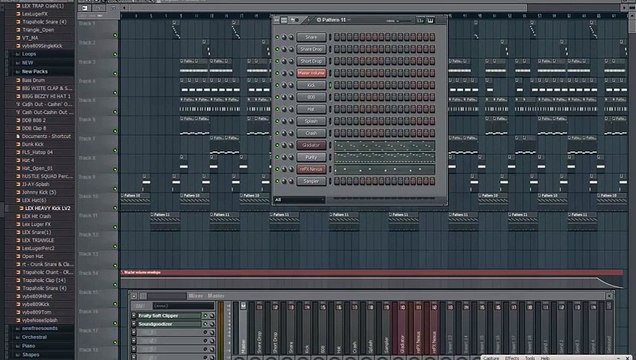
Task: Click the Hat channel button
Action: click(x=311, y=109)
